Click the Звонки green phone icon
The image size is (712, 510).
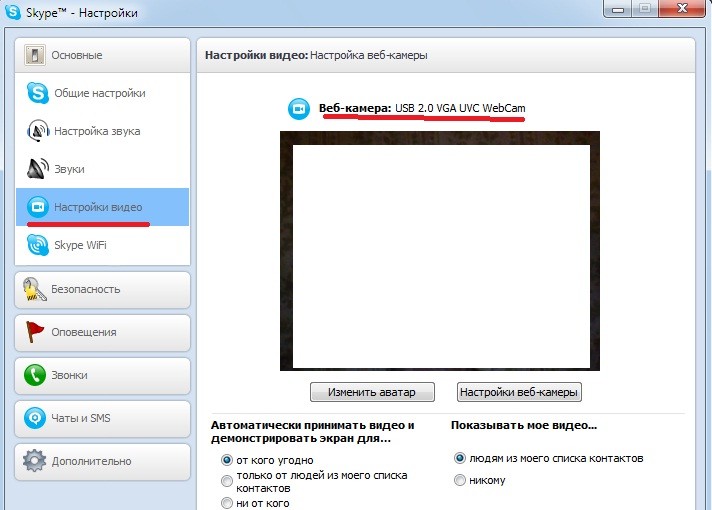(35, 375)
